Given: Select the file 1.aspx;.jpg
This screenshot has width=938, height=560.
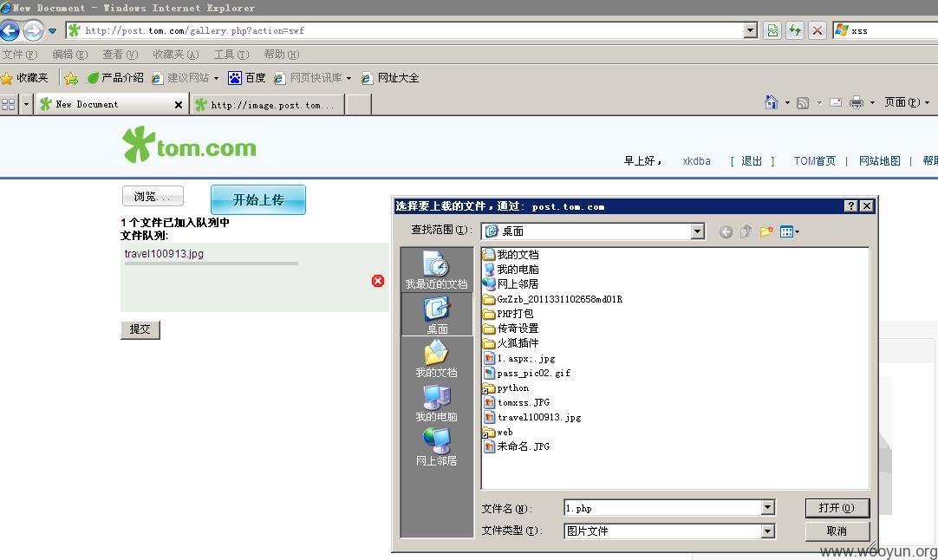Looking at the screenshot, I should click(x=519, y=358).
